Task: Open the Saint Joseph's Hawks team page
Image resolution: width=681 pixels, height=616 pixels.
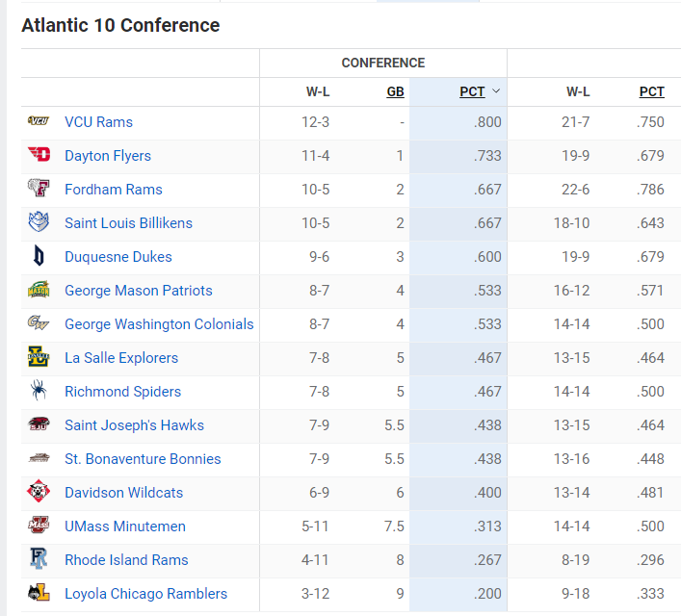Action: [134, 425]
